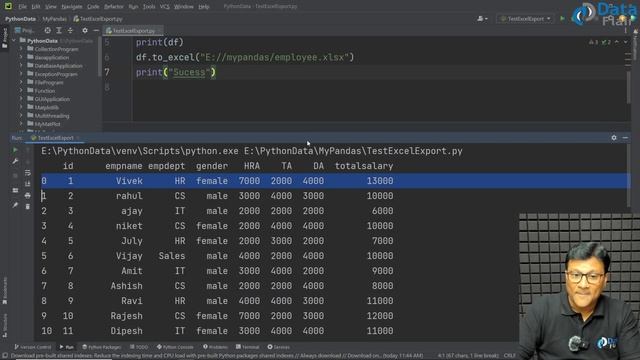This screenshot has width=640, height=360.
Task: Open the Project vertical tab on left edge
Action: coord(4,38)
